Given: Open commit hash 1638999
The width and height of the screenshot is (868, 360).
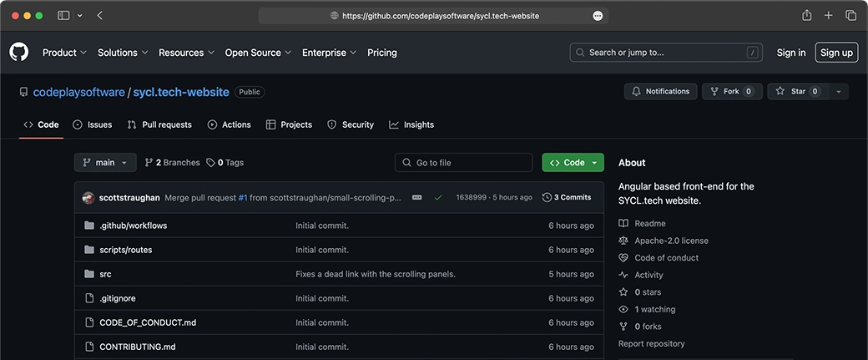Looking at the screenshot, I should point(471,198).
